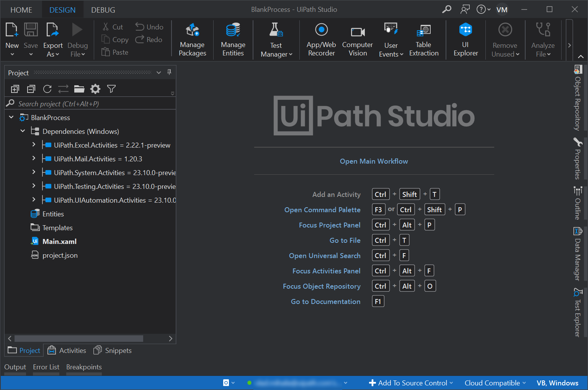This screenshot has width=588, height=390.
Task: Toggle pin on the Project panel
Action: pyautogui.click(x=169, y=72)
